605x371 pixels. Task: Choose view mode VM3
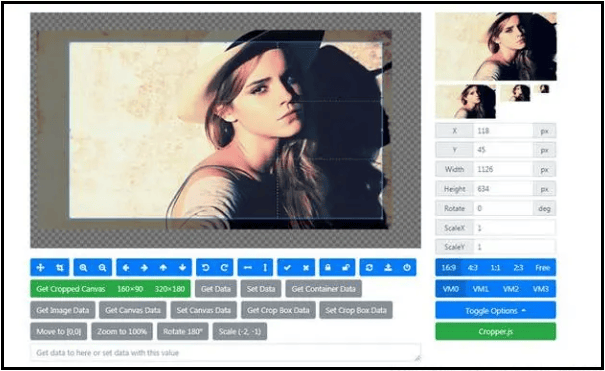(x=541, y=289)
